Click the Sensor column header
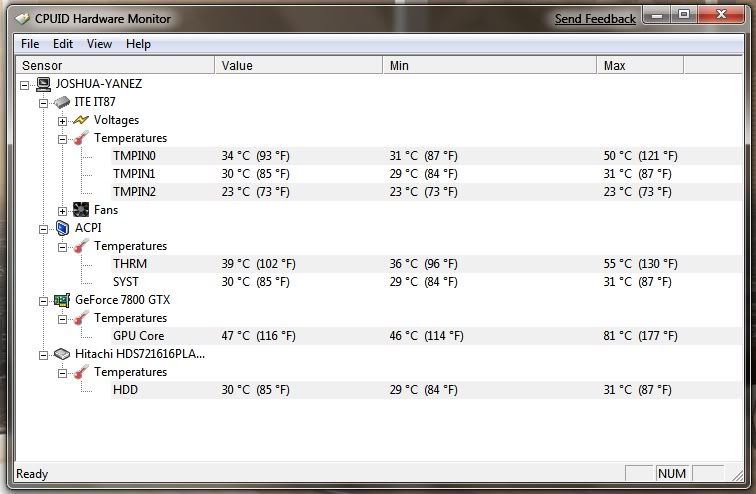The width and height of the screenshot is (756, 494). click(115, 65)
